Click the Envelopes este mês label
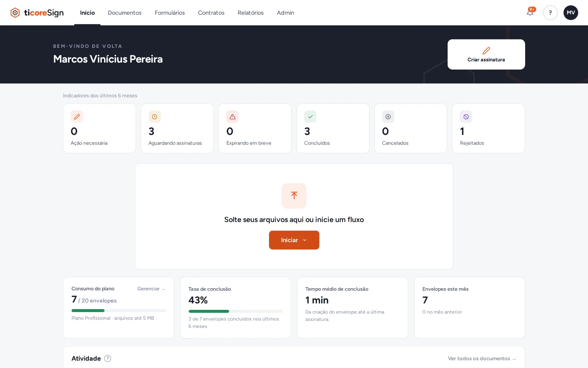Viewport: 588px width, 368px height. (445, 289)
